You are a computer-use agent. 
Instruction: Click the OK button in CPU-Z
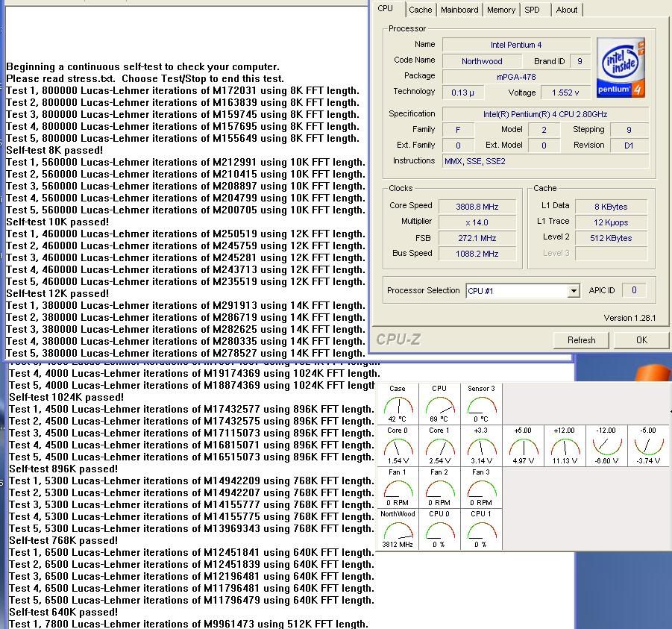coord(641,340)
